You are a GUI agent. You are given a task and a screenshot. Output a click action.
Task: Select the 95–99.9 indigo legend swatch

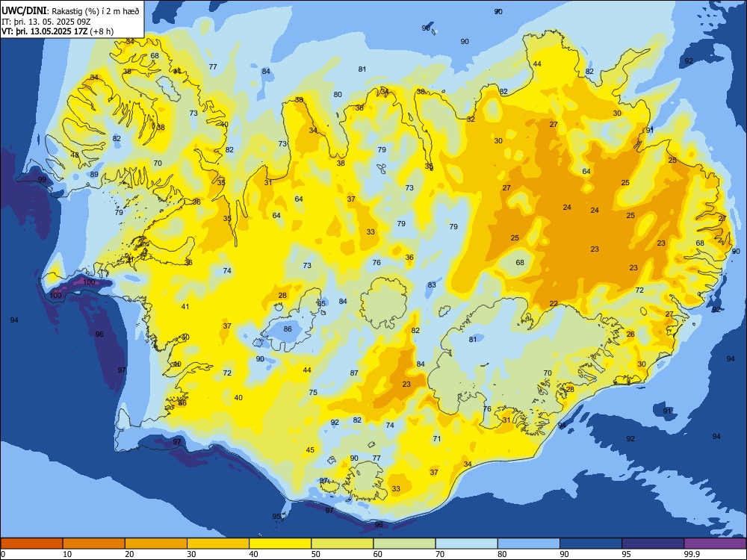point(653,544)
